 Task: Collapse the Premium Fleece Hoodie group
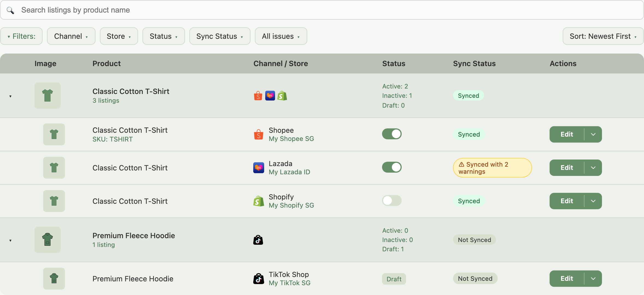(10, 240)
